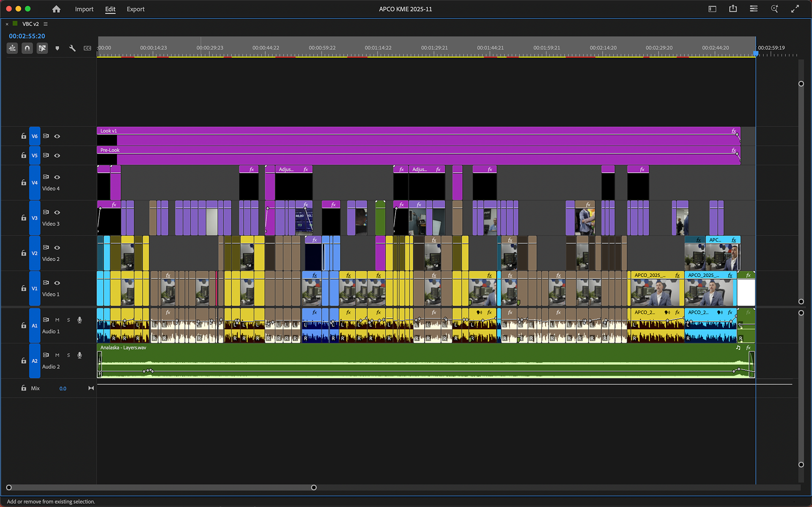The width and height of the screenshot is (812, 507).
Task: Toggle Video 3 track output eye
Action: coord(57,212)
